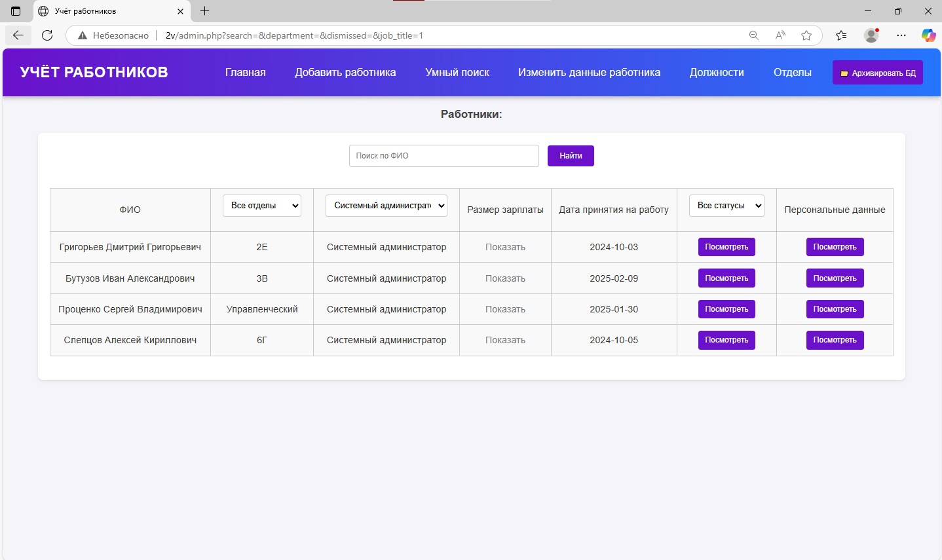Image resolution: width=942 pixels, height=560 pixels.
Task: View status for Проценко Сергей Владимирович
Action: 726,309
